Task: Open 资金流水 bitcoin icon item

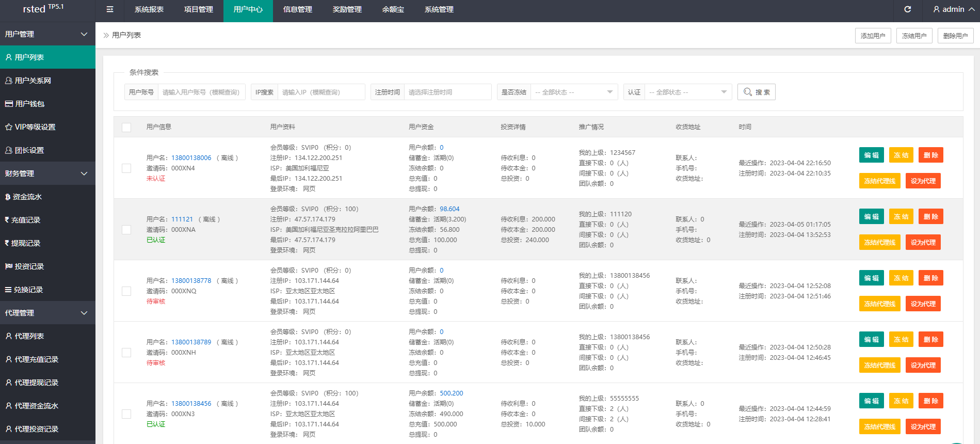Action: tap(27, 197)
